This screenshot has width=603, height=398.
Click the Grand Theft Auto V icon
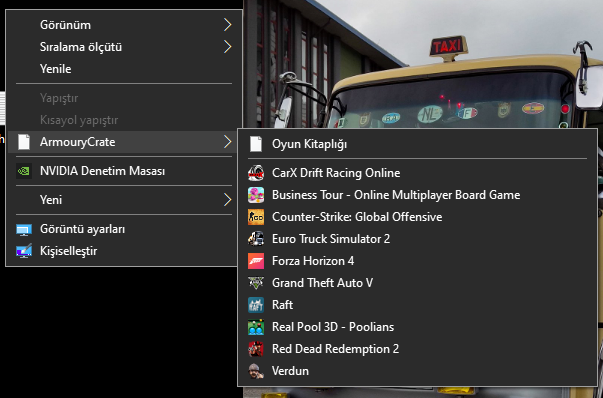tap(256, 283)
